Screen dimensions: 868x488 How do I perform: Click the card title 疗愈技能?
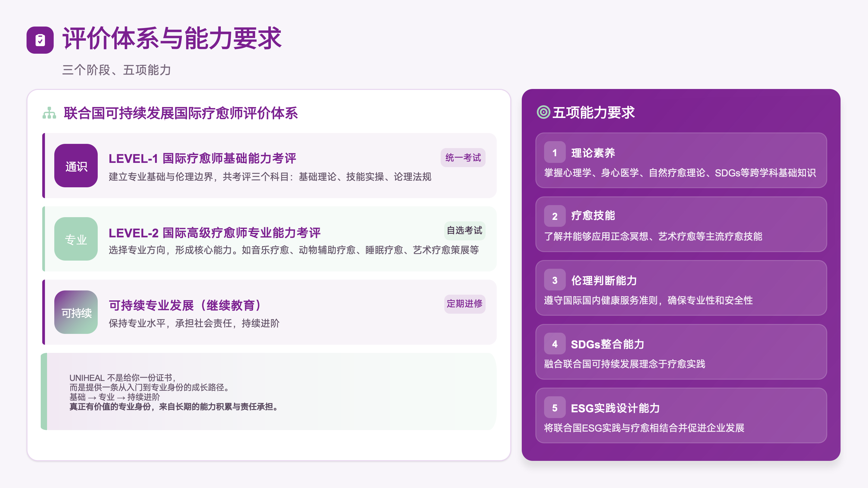(x=593, y=216)
